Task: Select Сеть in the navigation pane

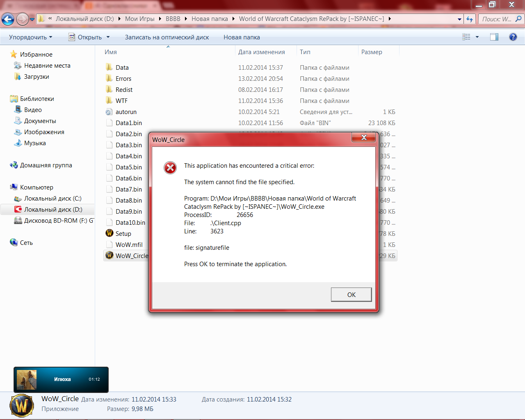Action: [21, 242]
